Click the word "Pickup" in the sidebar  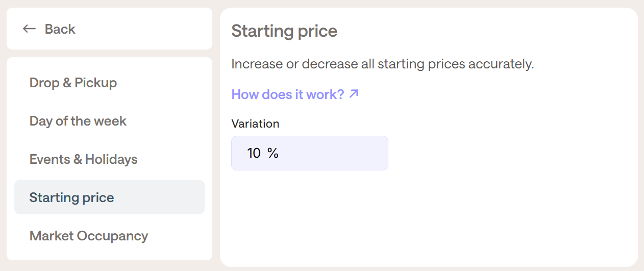(96, 83)
